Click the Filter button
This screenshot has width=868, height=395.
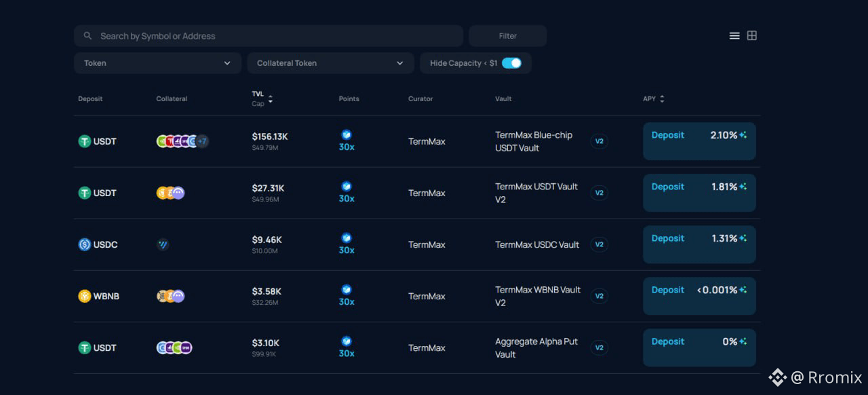pyautogui.click(x=508, y=36)
